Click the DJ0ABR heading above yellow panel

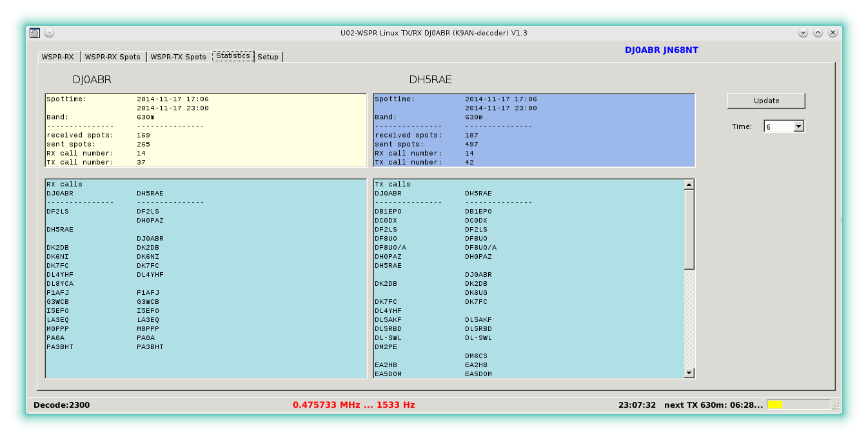[92, 80]
